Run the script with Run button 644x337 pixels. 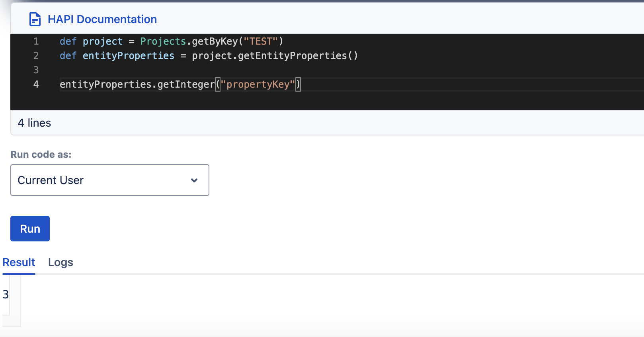click(30, 229)
